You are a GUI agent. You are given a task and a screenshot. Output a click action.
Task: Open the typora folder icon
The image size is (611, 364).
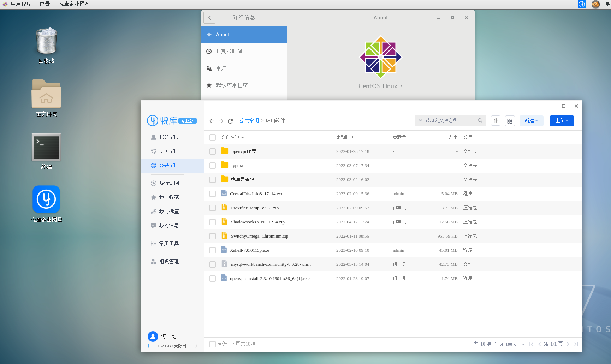pyautogui.click(x=225, y=165)
